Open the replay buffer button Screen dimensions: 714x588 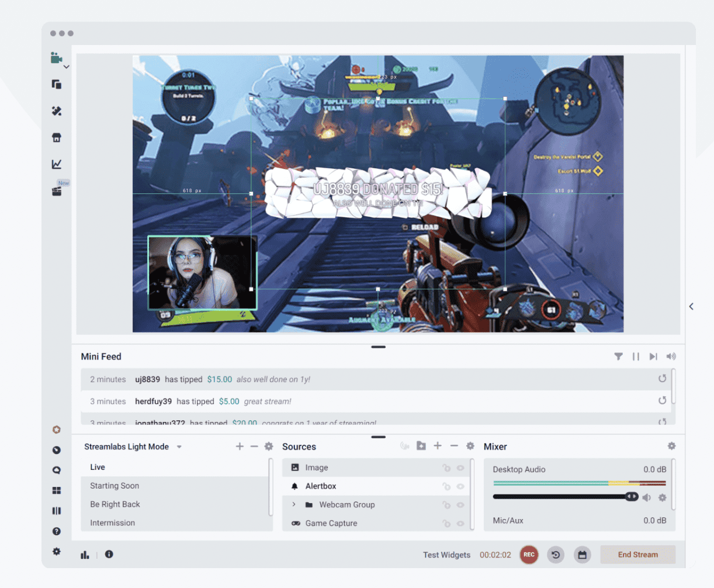coord(556,555)
